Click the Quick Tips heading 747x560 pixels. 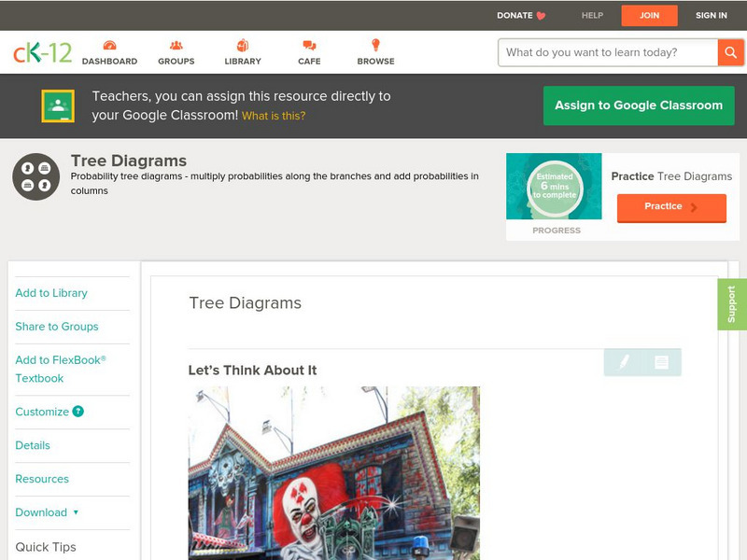coord(46,547)
